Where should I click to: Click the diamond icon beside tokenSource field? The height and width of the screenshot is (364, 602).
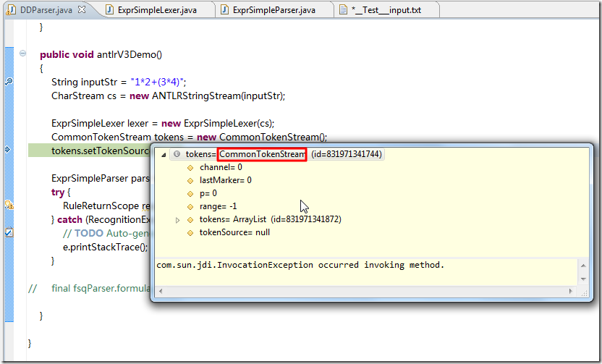click(190, 233)
